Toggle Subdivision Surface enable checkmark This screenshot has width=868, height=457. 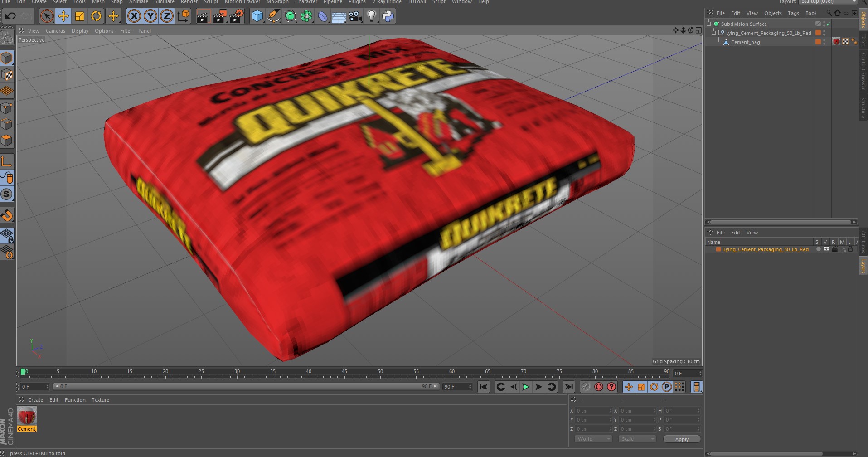point(829,24)
